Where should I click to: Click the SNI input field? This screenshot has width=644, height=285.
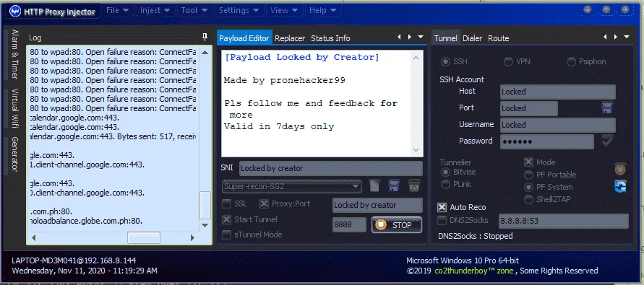(330, 168)
